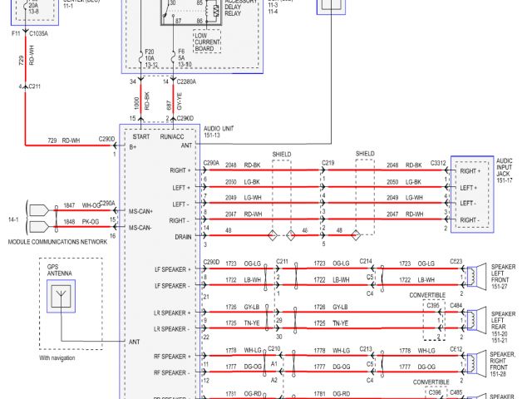532x399 pixels.
Task: Click the left rear speaker symbol
Action: point(476,319)
